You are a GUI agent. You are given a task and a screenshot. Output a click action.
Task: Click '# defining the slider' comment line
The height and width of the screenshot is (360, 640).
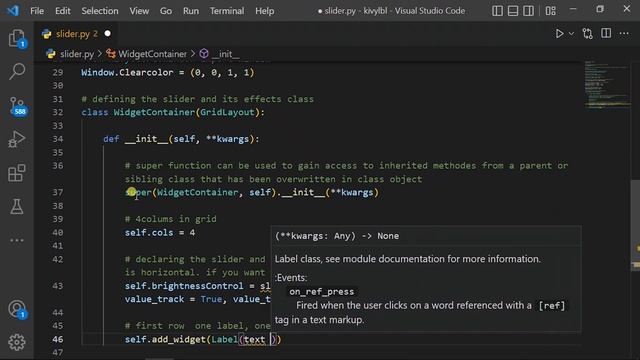coord(198,99)
